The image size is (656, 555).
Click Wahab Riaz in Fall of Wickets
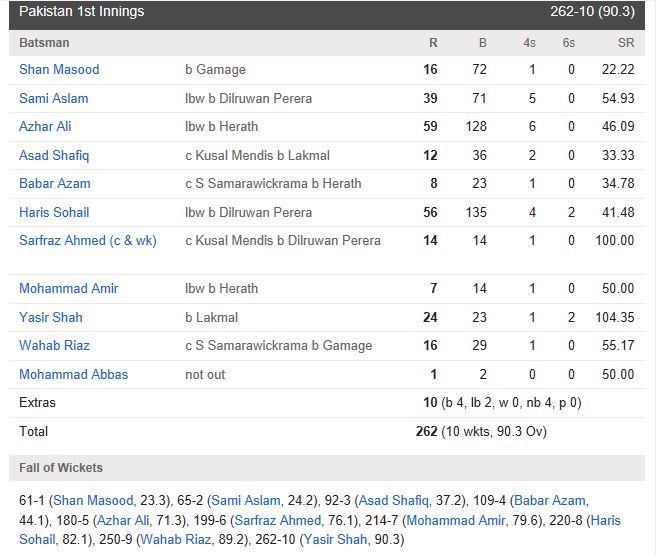click(176, 540)
